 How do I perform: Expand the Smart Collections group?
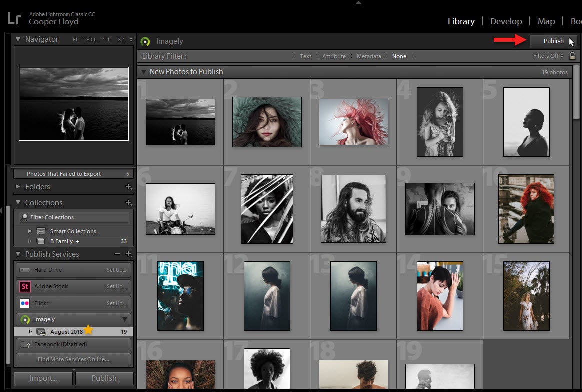click(30, 231)
